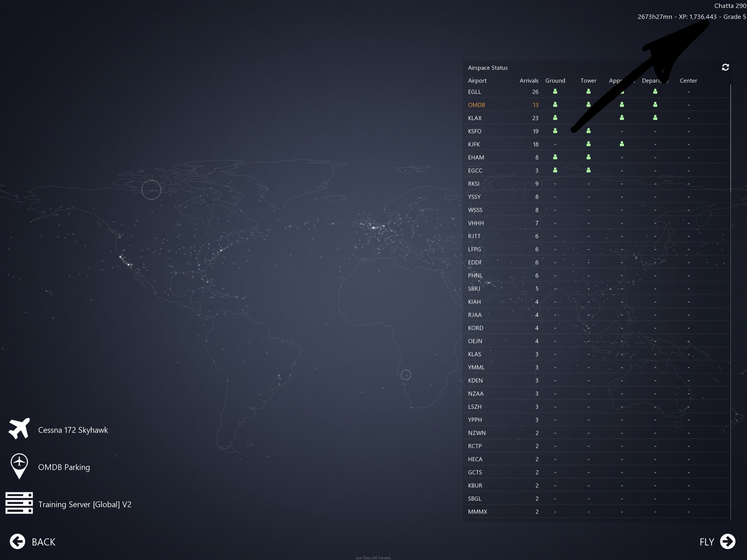The width and height of the screenshot is (747, 560).
Task: Click the refresh airspace status icon
Action: point(725,67)
